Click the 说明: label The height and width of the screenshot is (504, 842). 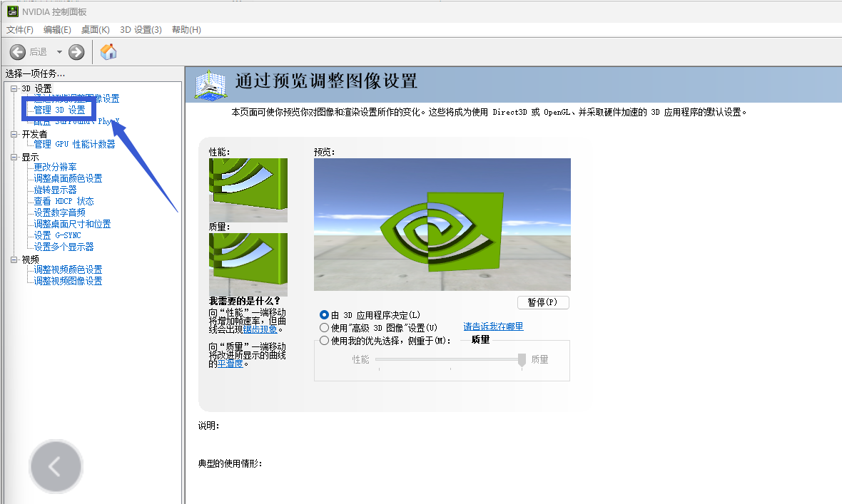(209, 426)
